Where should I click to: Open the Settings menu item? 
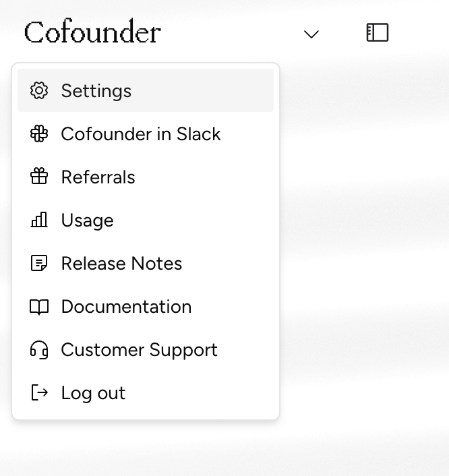point(96,91)
